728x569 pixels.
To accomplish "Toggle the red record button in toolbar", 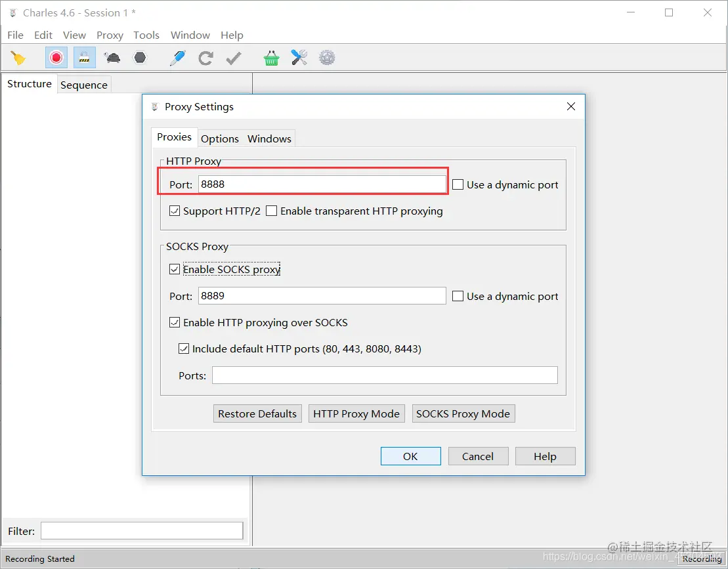I will 56,58.
